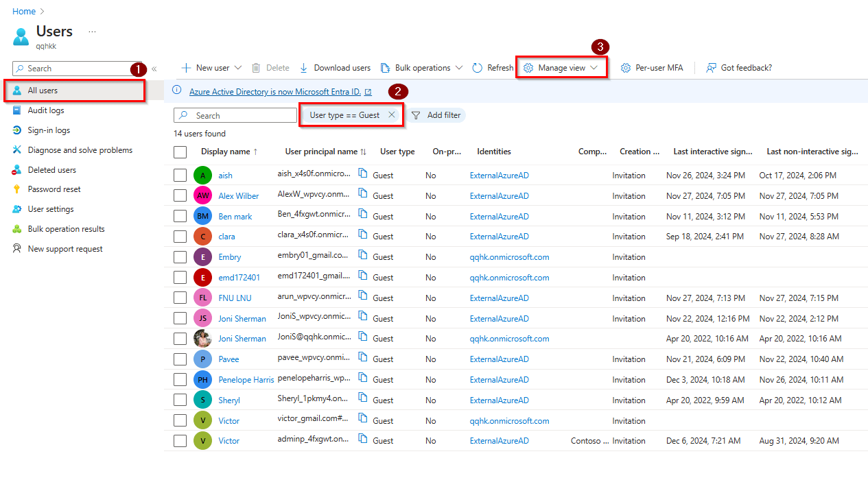The width and height of the screenshot is (868, 480).
Task: Select the Download users icon
Action: (x=303, y=67)
